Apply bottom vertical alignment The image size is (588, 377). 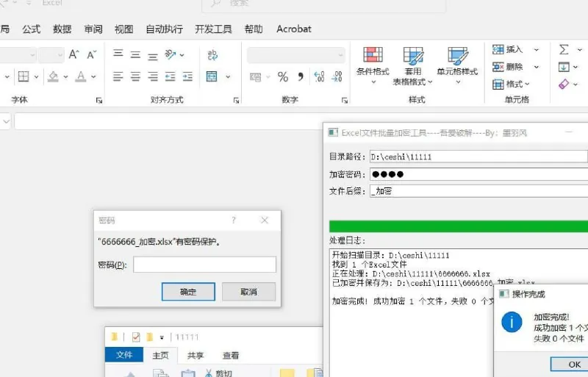pyautogui.click(x=153, y=57)
